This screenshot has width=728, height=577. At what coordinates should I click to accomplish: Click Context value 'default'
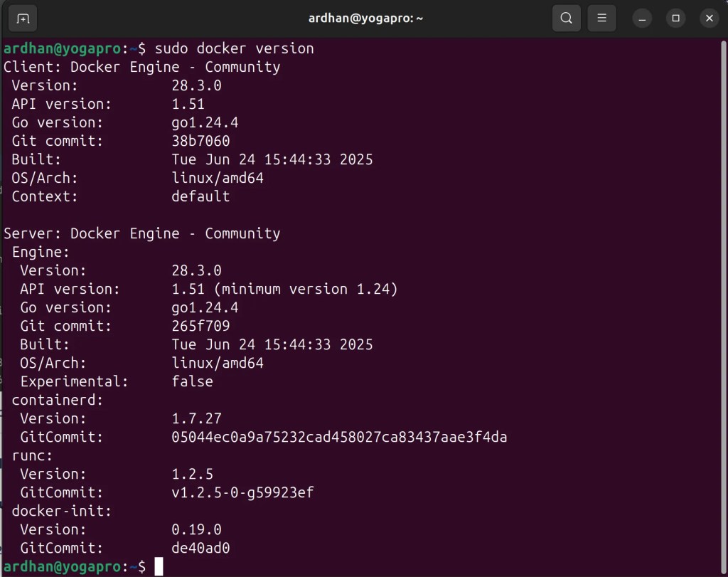tap(200, 196)
